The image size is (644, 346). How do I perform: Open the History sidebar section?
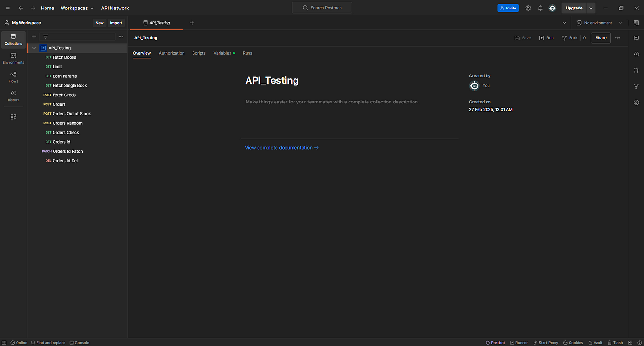point(13,96)
